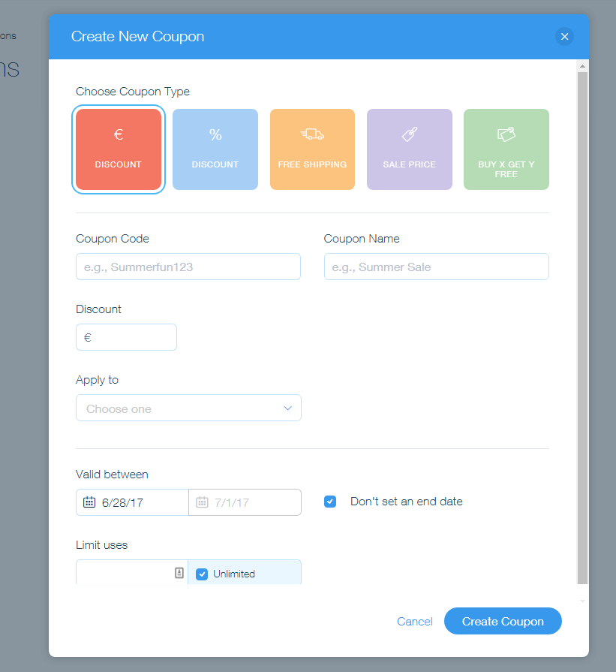
Task: Choose the Free Shipping coupon type
Action: pos(312,149)
